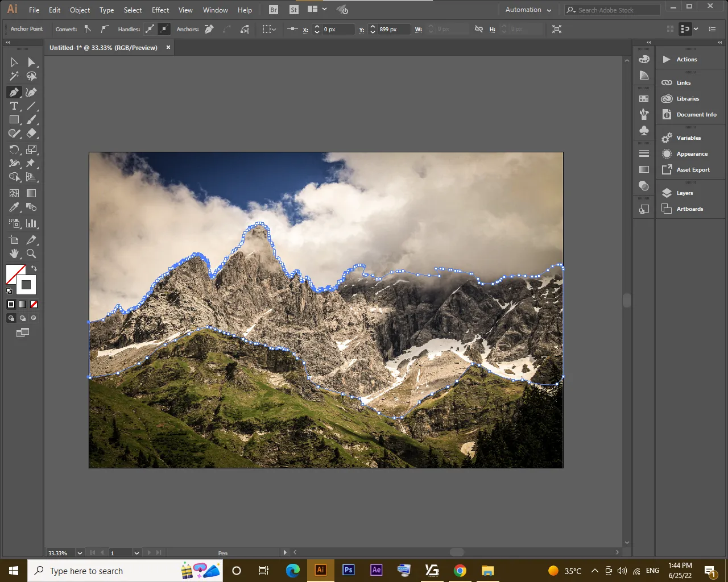Activate the Curvature tool

pyautogui.click(x=31, y=92)
